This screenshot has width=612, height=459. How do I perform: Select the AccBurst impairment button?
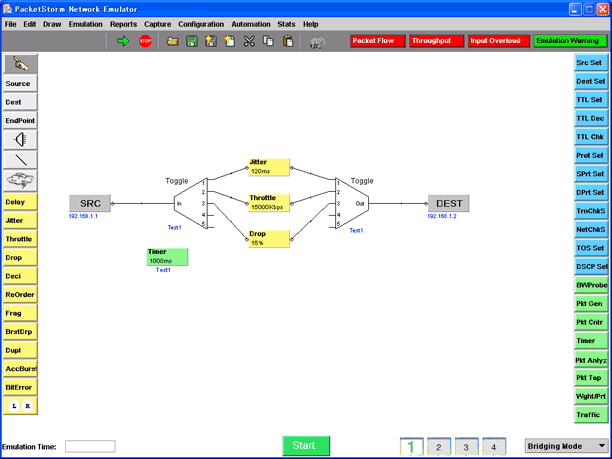tap(21, 369)
